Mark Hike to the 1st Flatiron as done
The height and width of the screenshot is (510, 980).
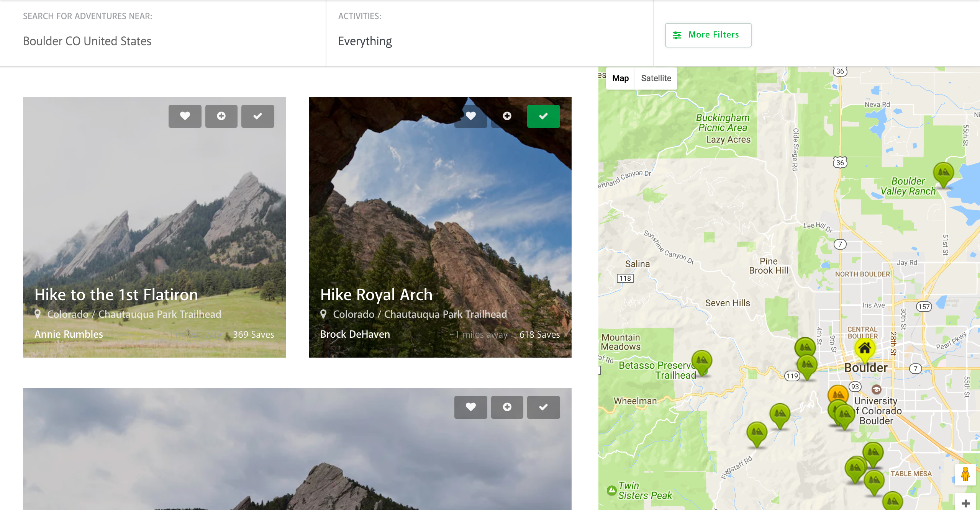257,116
